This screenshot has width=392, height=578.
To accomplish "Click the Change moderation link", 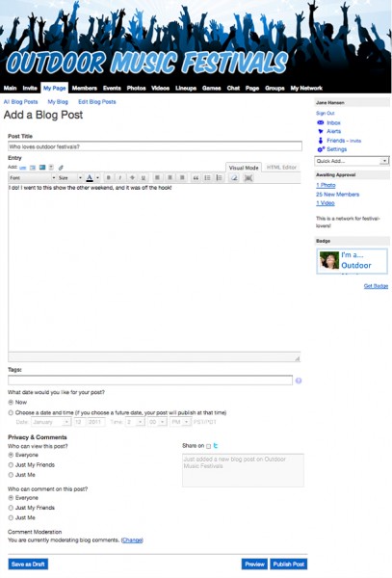I will point(132,540).
